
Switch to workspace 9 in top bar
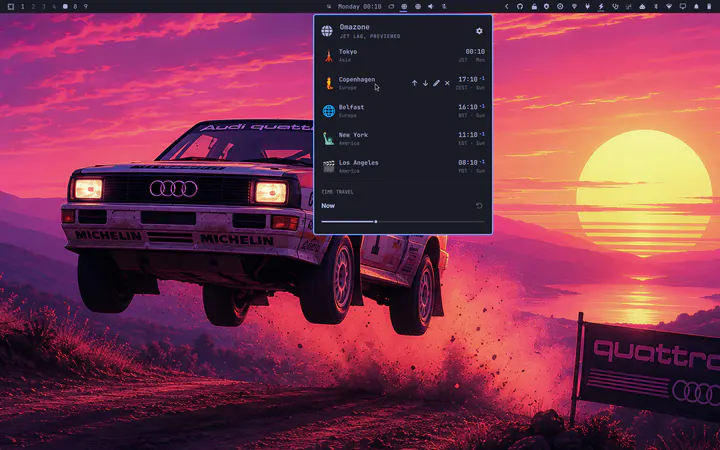coord(86,6)
